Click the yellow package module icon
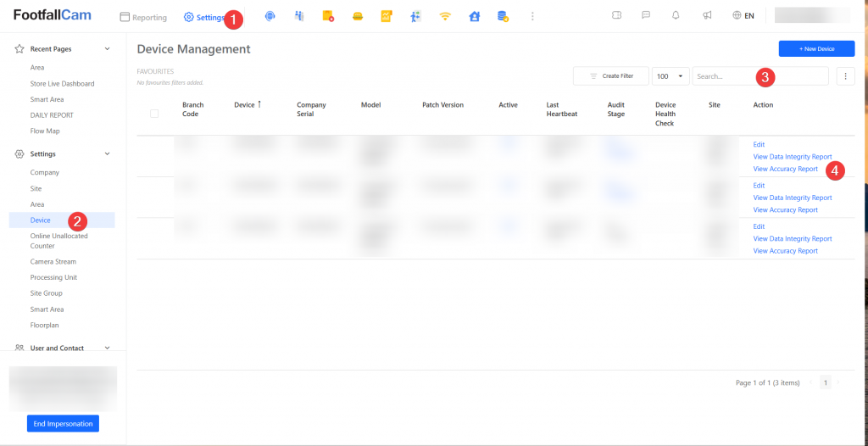868x446 pixels. [x=328, y=17]
